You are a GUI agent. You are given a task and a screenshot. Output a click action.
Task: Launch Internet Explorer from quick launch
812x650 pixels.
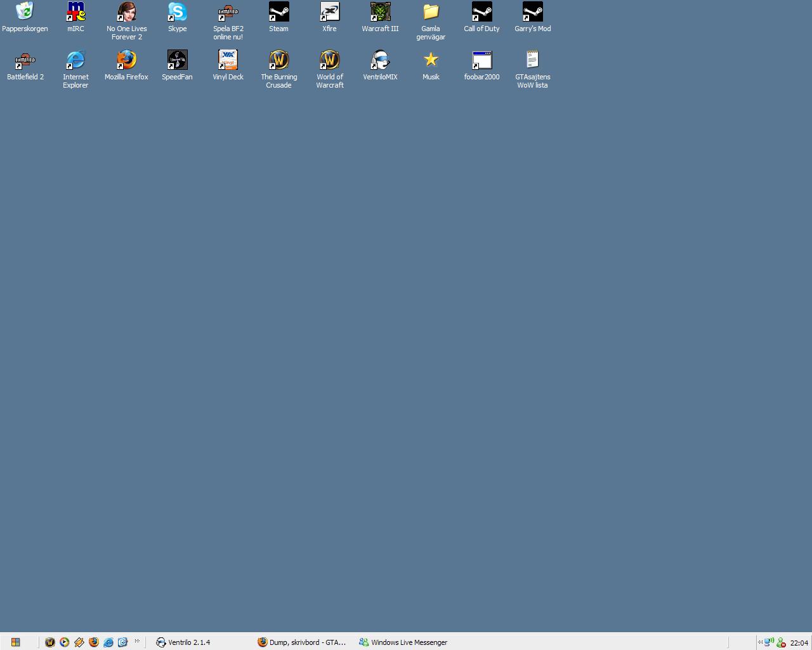click(108, 642)
